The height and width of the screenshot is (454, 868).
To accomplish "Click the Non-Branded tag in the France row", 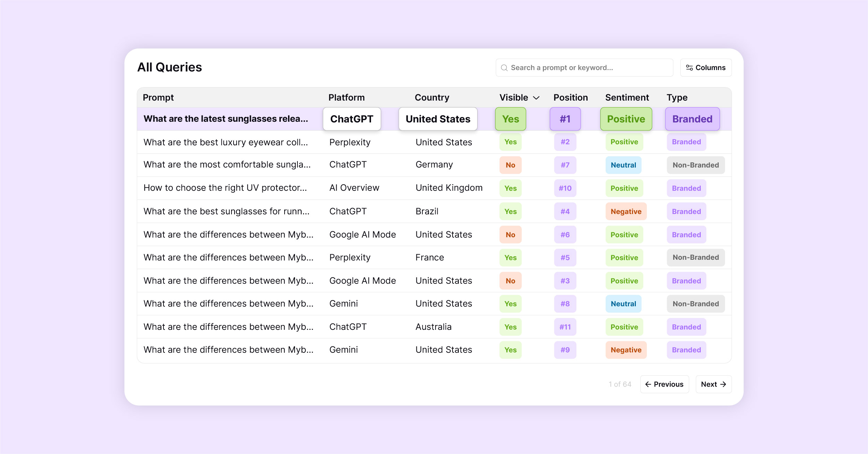I will (x=696, y=257).
